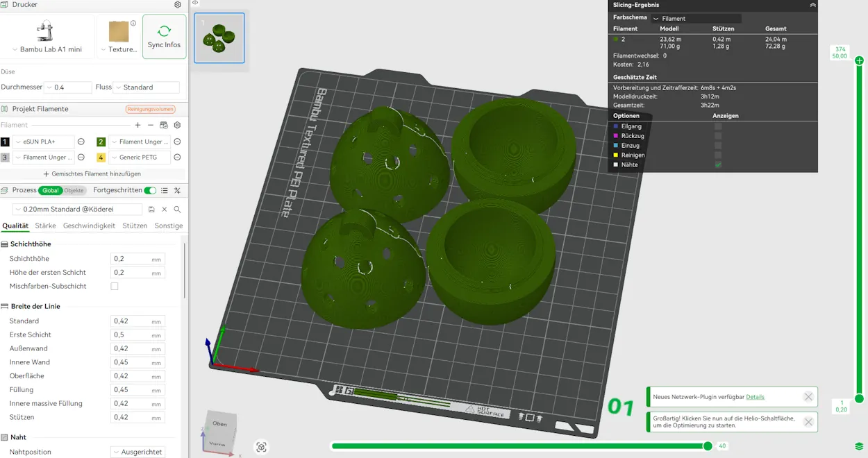Viewport: 868px width, 458px height.
Task: Open options menu for eSUN PLA+ filament
Action: (81, 142)
